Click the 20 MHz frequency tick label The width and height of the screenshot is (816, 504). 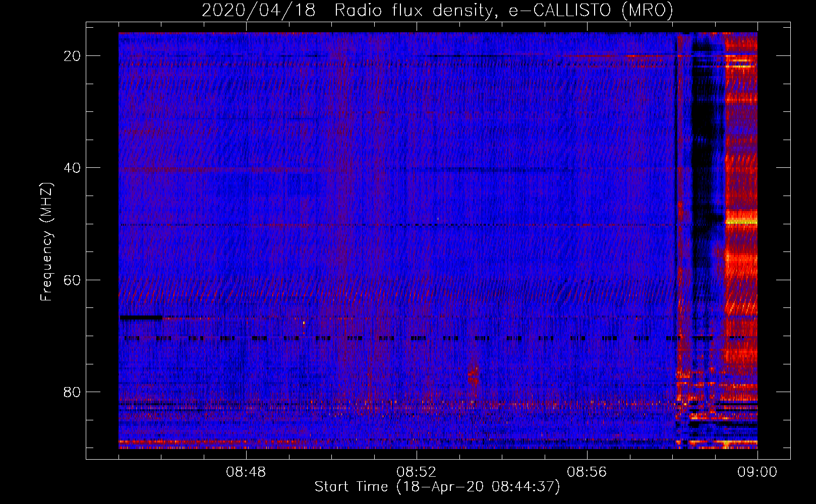73,56
